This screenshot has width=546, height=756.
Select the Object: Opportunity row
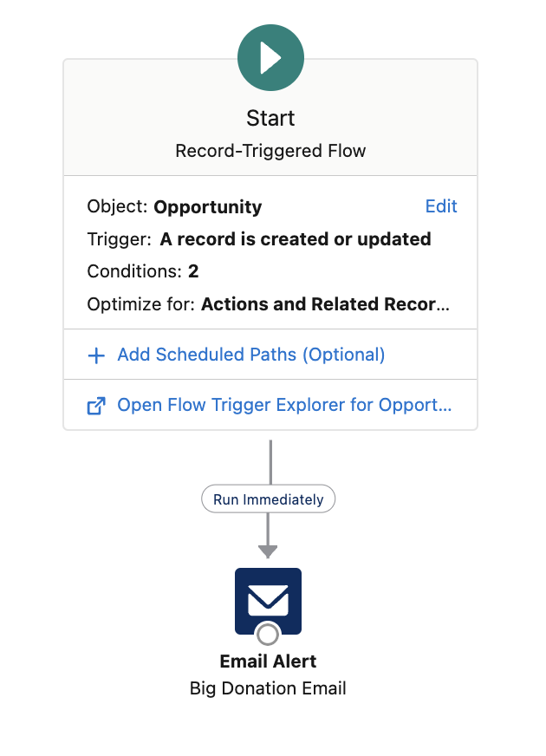pos(174,207)
